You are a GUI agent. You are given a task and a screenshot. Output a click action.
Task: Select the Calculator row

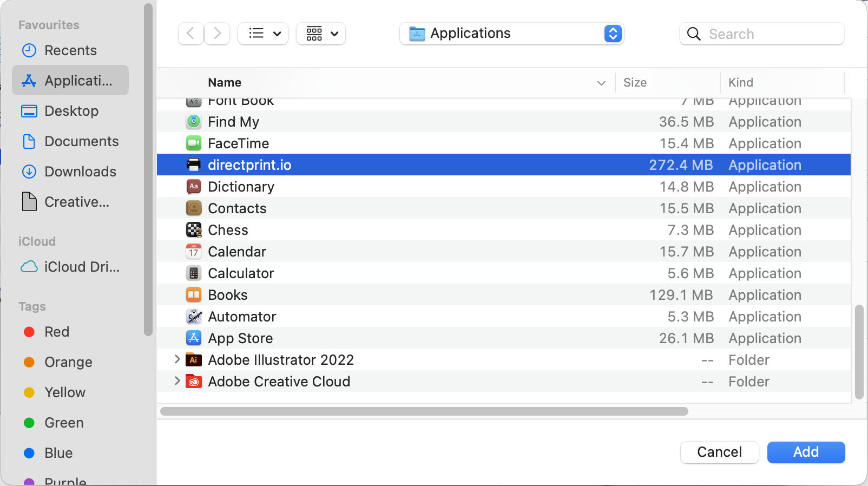pos(504,273)
